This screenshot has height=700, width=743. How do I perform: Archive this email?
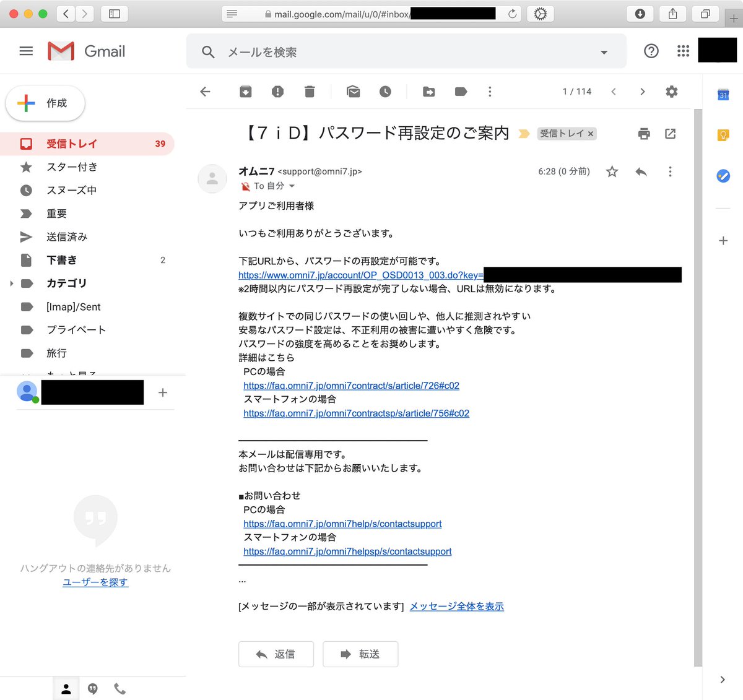[246, 92]
